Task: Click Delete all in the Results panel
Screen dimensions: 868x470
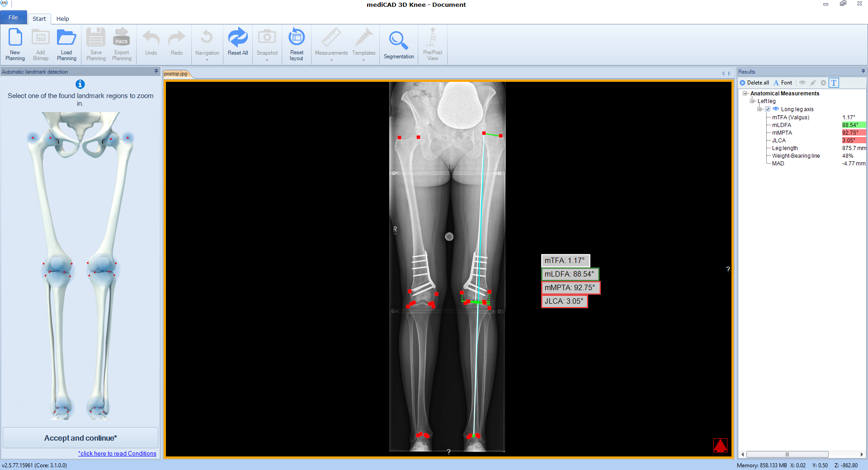Action: (754, 83)
